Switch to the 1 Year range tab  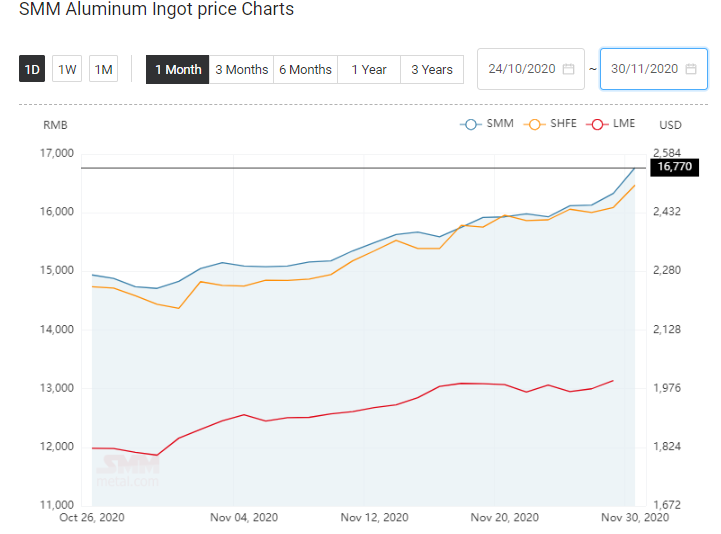pyautogui.click(x=369, y=69)
